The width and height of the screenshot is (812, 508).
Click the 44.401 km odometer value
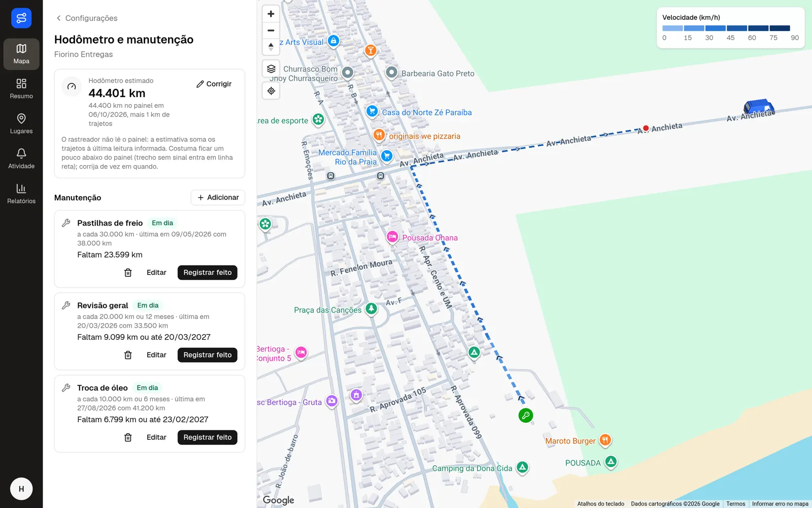(117, 93)
